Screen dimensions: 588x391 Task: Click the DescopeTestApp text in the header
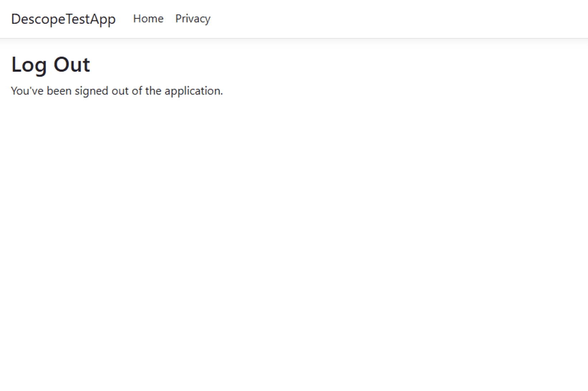[x=63, y=19]
